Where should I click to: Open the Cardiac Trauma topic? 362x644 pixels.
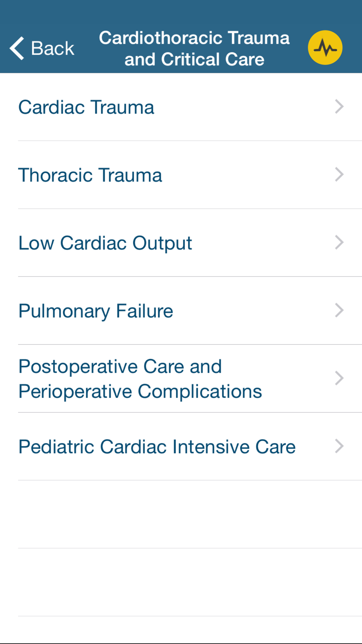[x=86, y=107]
